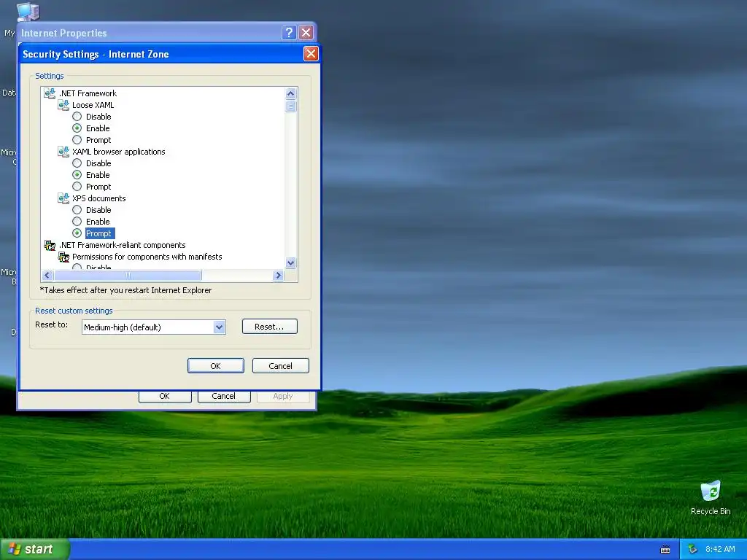Viewport: 747px width, 560px height.
Task: Click Cancel in Internet Properties window
Action: coord(224,396)
